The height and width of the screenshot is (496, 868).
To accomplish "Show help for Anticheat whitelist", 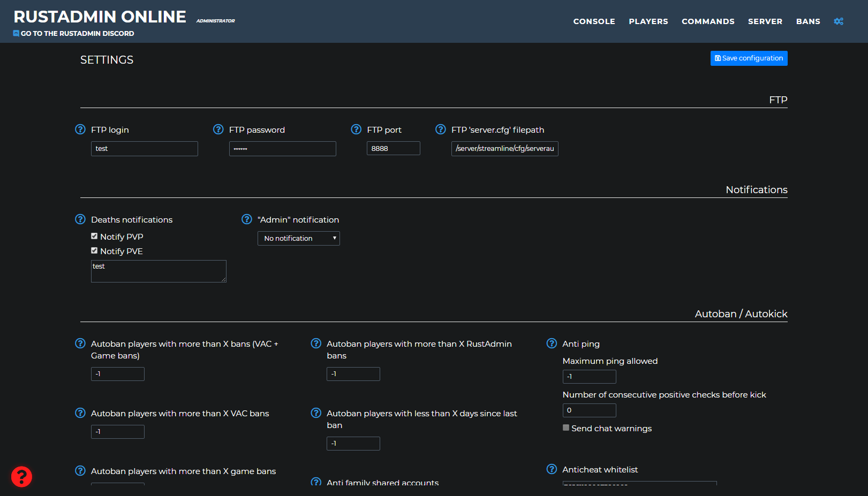I will click(x=552, y=469).
